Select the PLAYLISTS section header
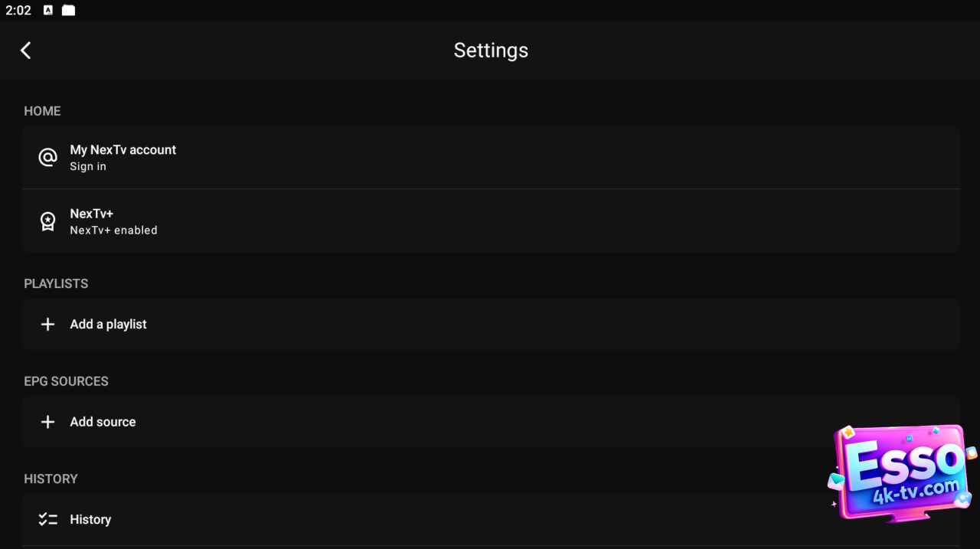980x549 pixels. point(56,283)
